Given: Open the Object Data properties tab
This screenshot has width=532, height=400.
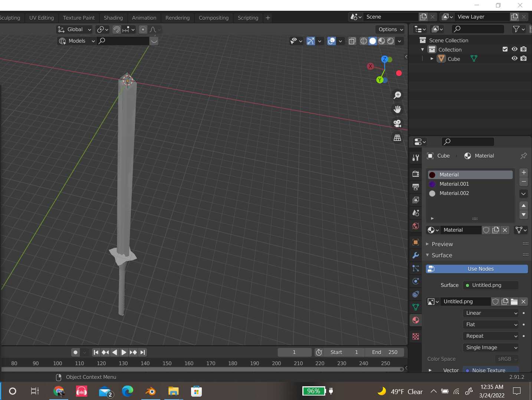Looking at the screenshot, I should point(416,307).
